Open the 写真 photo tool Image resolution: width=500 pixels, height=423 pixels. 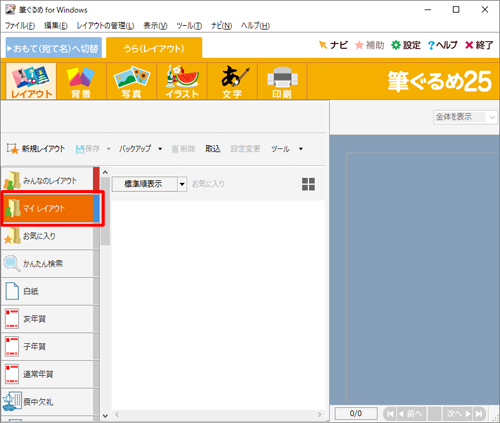[x=132, y=81]
